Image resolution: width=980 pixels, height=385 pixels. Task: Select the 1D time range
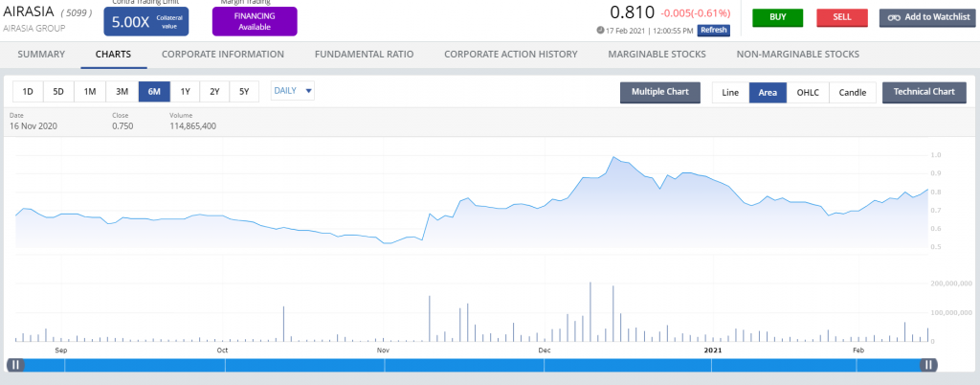pyautogui.click(x=28, y=92)
